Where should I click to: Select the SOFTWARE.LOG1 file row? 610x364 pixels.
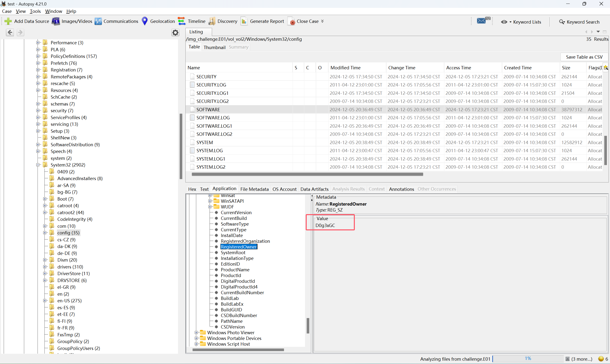[394, 126]
